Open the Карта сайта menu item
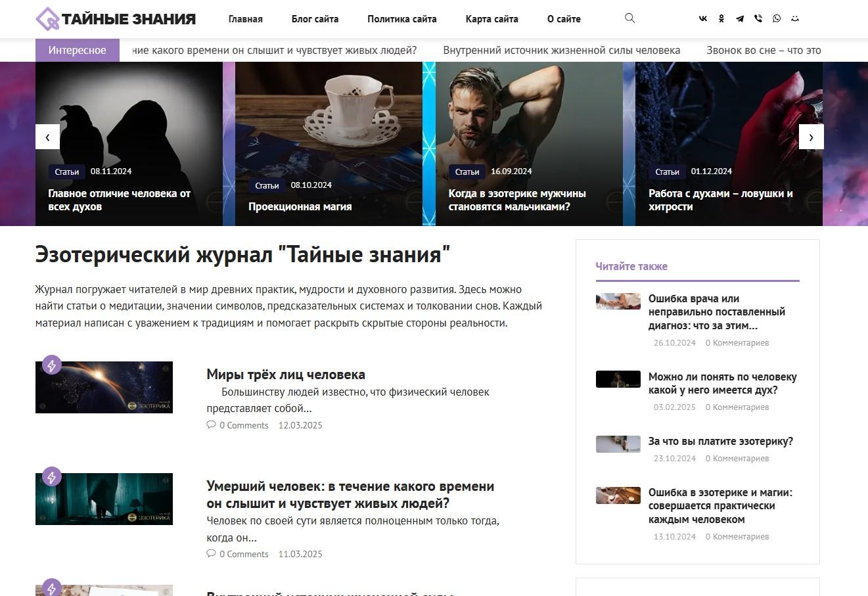The height and width of the screenshot is (596, 868). [492, 19]
